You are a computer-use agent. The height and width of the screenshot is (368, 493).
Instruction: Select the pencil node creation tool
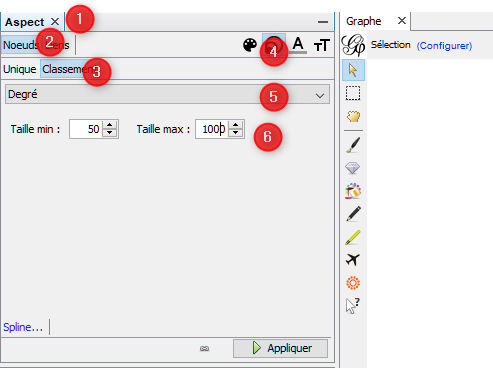[x=353, y=214]
